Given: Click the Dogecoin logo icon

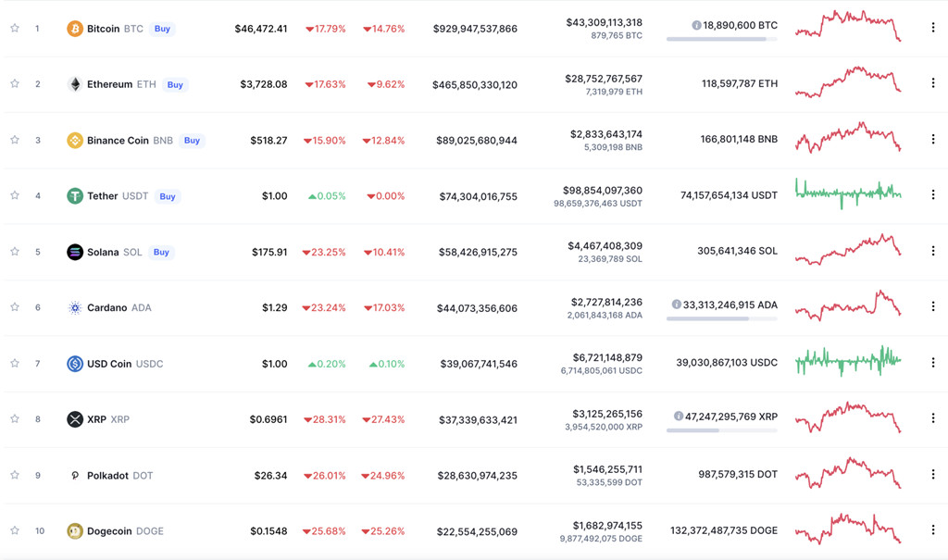Looking at the screenshot, I should [75, 531].
